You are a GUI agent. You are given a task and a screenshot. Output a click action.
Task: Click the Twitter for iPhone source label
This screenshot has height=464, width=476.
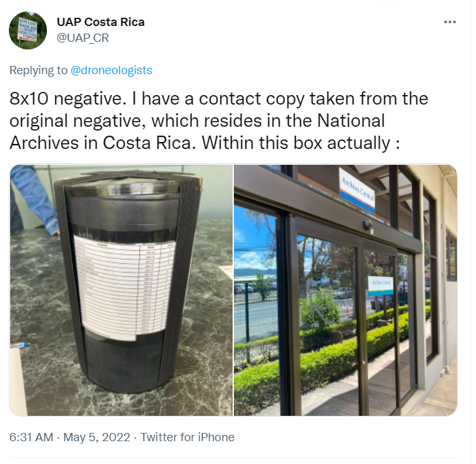point(188,437)
